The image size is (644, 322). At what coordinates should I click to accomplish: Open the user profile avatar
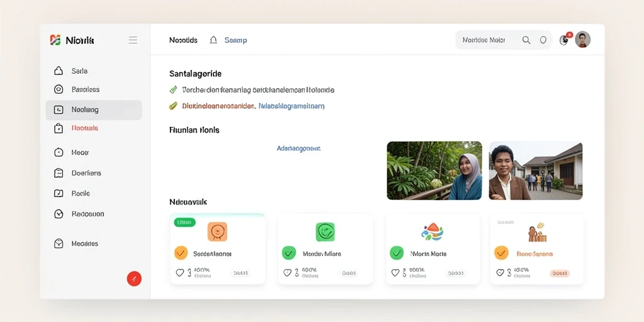click(x=583, y=40)
